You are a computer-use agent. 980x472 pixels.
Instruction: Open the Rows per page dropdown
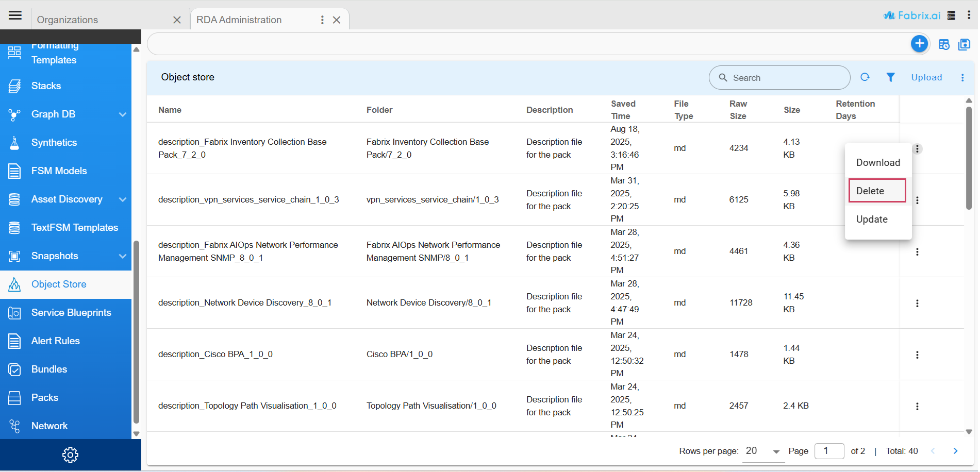click(763, 451)
